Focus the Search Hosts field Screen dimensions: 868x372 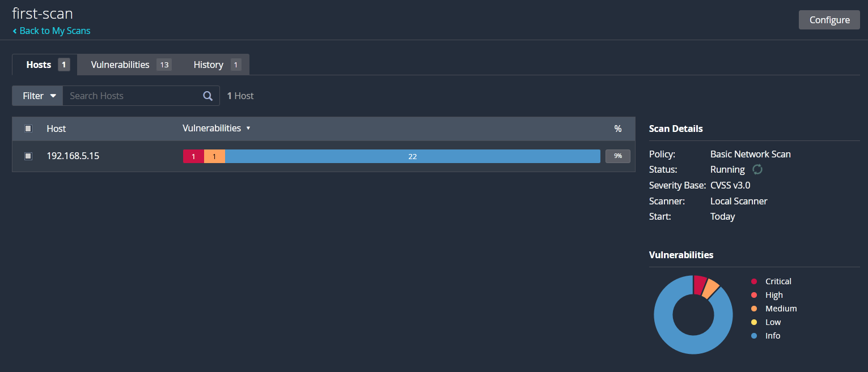[x=133, y=96]
